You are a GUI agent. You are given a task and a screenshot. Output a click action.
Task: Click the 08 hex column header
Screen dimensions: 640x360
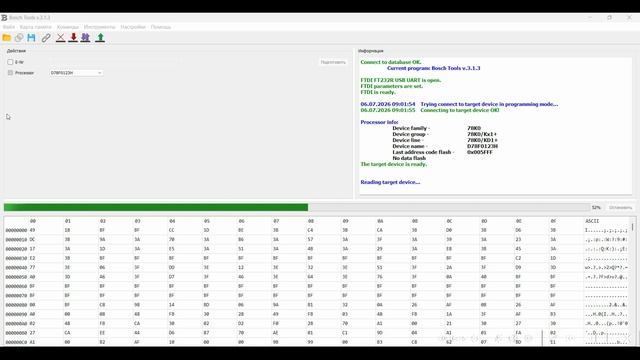(311, 221)
